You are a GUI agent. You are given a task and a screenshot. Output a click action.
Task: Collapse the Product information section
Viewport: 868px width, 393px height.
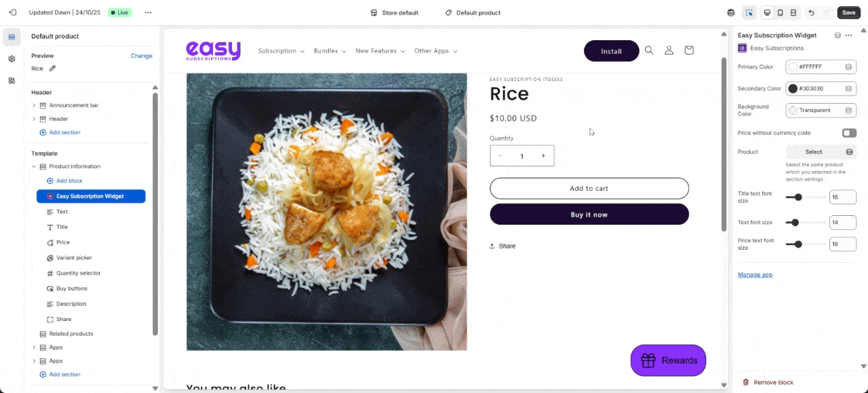pos(34,166)
